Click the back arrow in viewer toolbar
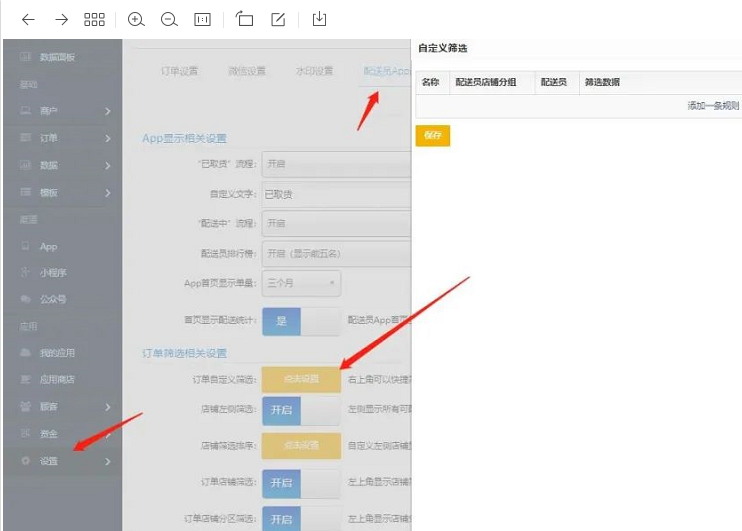Screen dimensions: 742x531 (x=28, y=19)
